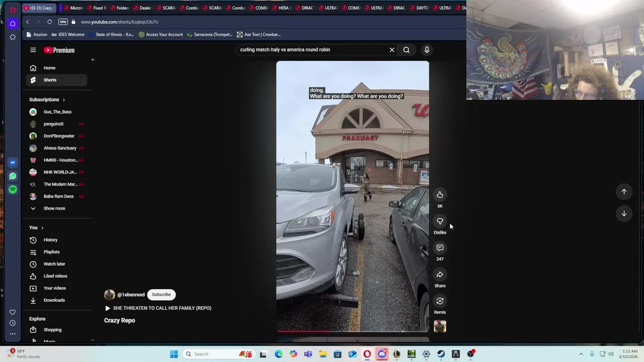644x362 pixels.
Task: Open WhatsApp in the Opera sidebar
Action: [13, 176]
